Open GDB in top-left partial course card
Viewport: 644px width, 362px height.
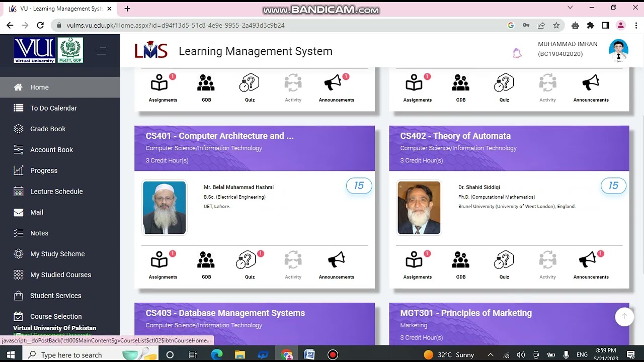(206, 88)
